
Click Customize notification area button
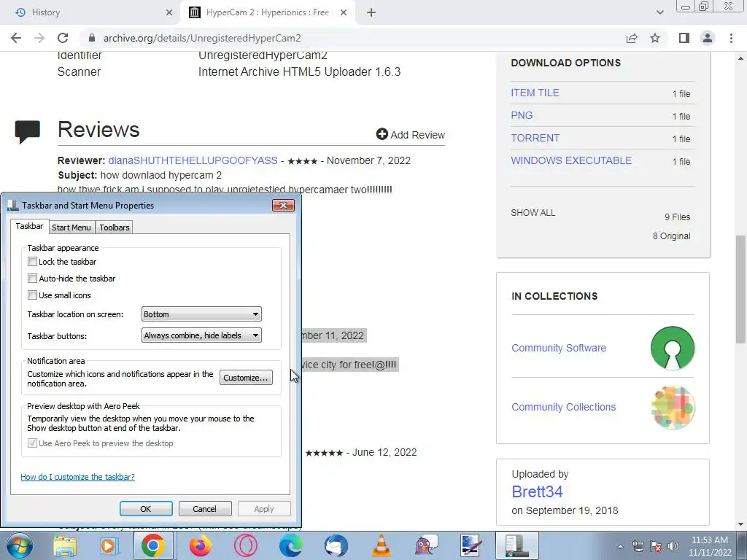(246, 378)
